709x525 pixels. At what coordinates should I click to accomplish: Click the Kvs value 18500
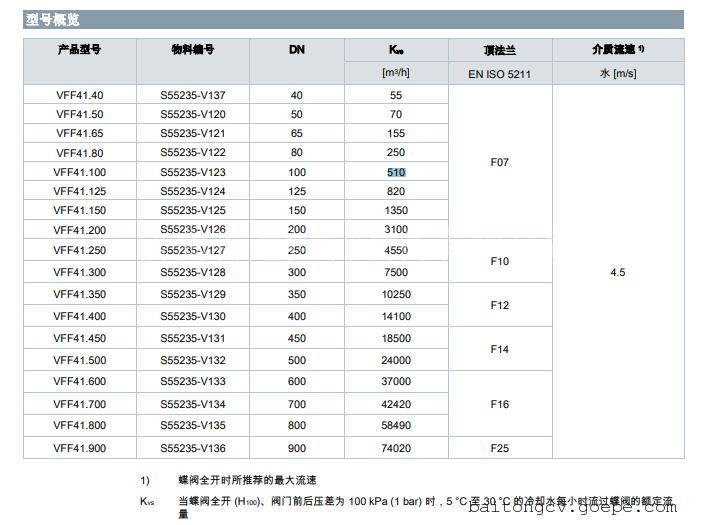coord(396,339)
